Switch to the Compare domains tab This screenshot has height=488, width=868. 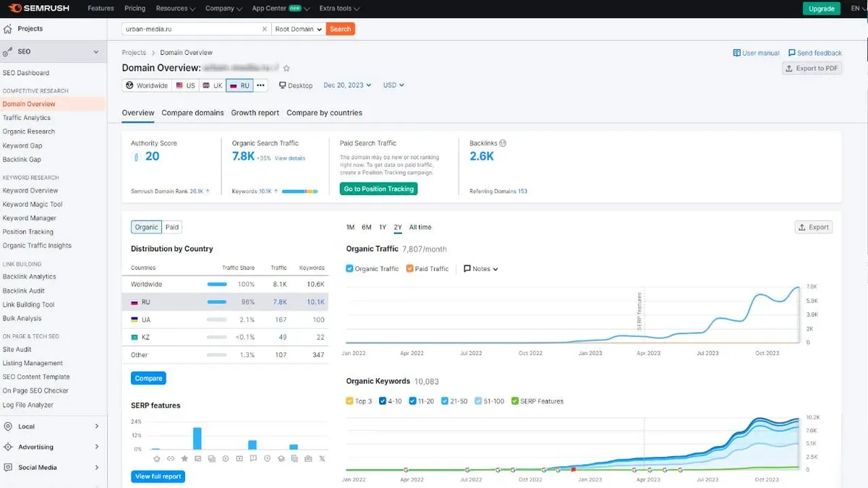[192, 113]
